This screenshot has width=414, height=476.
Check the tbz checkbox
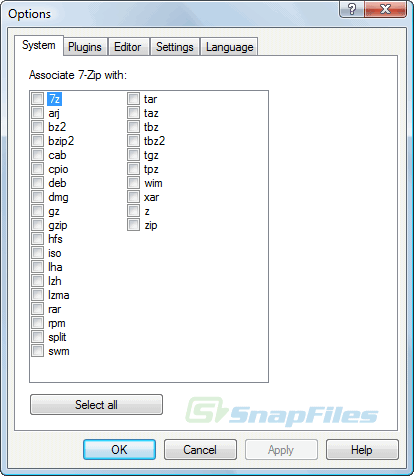tap(133, 127)
